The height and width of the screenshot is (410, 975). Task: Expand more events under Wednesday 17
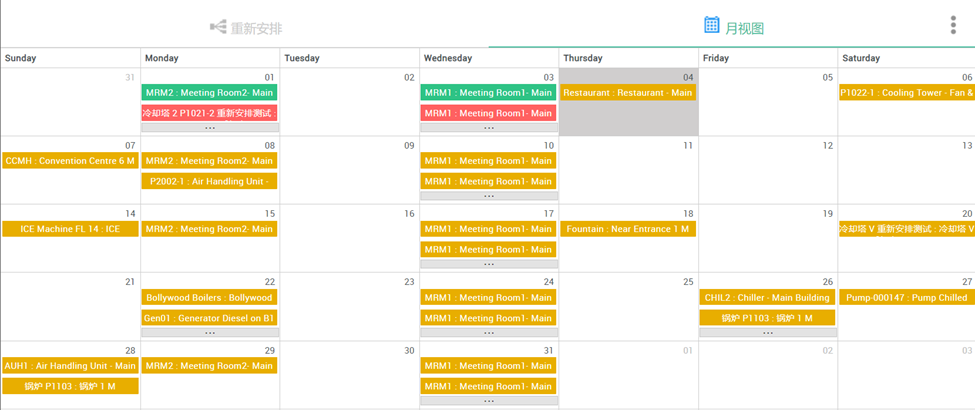pos(489,264)
